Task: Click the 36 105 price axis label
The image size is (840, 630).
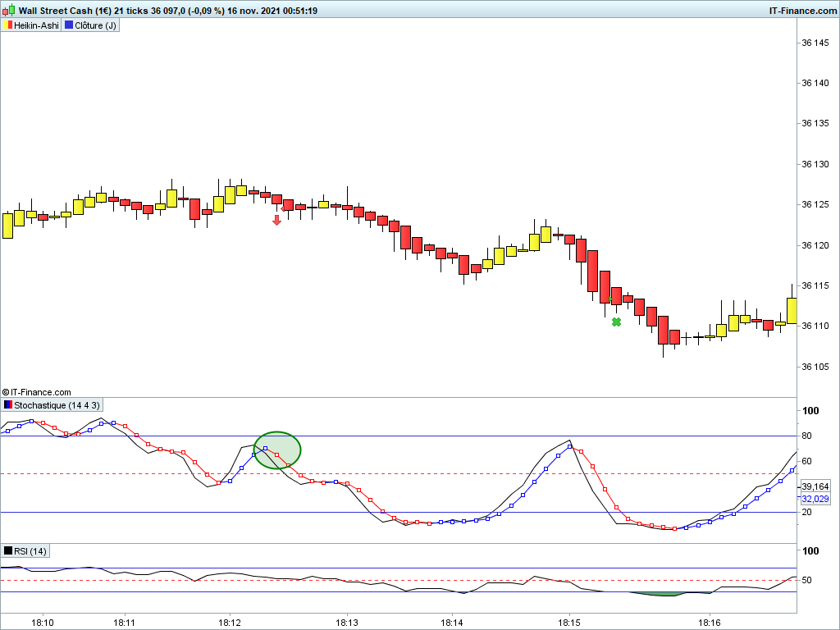Action: pyautogui.click(x=815, y=367)
